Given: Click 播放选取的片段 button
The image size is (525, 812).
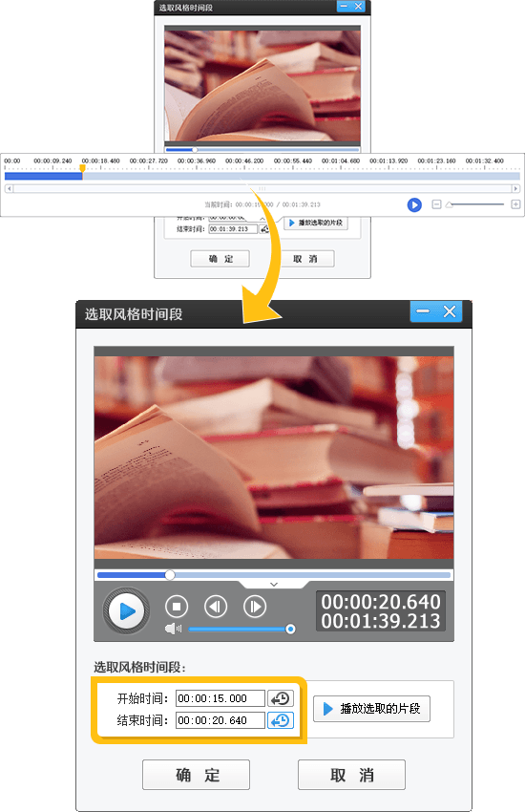Looking at the screenshot, I should coord(371,709).
